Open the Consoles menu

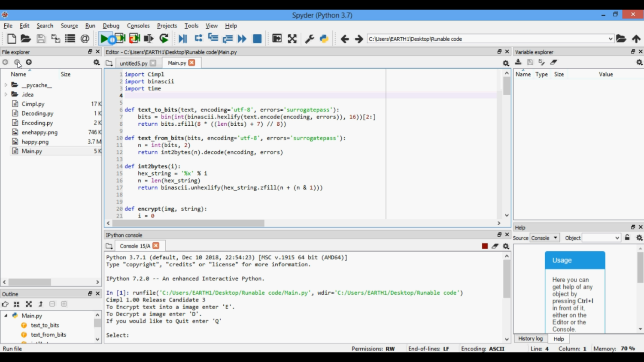click(138, 26)
